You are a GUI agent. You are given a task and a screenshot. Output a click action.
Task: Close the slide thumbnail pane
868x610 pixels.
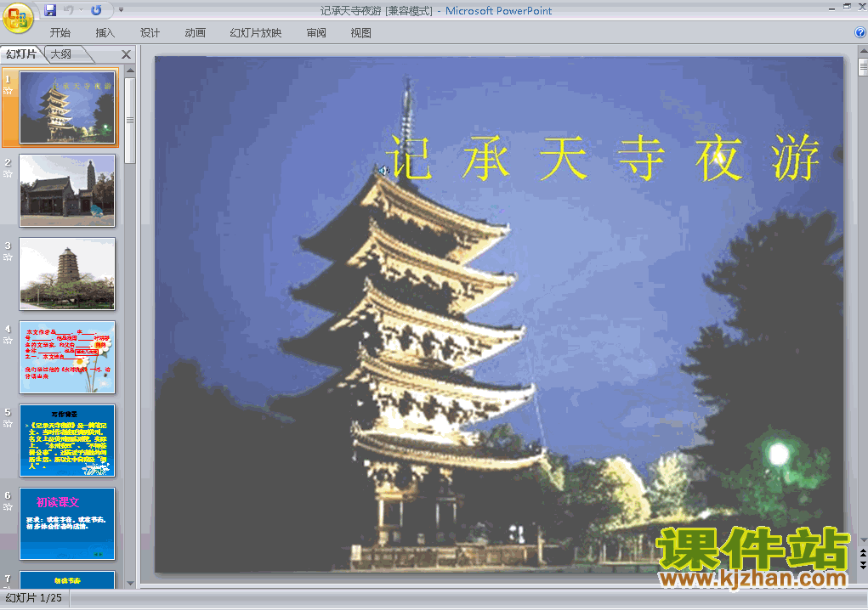(126, 54)
